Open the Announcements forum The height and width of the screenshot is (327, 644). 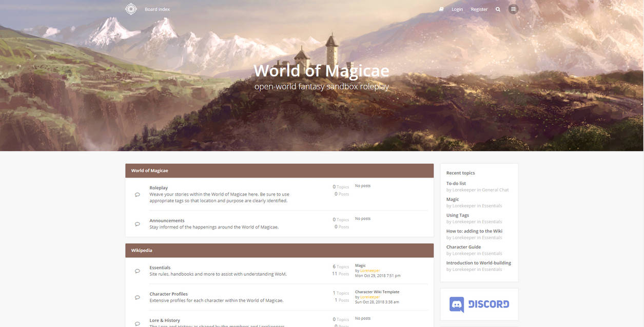tap(167, 221)
